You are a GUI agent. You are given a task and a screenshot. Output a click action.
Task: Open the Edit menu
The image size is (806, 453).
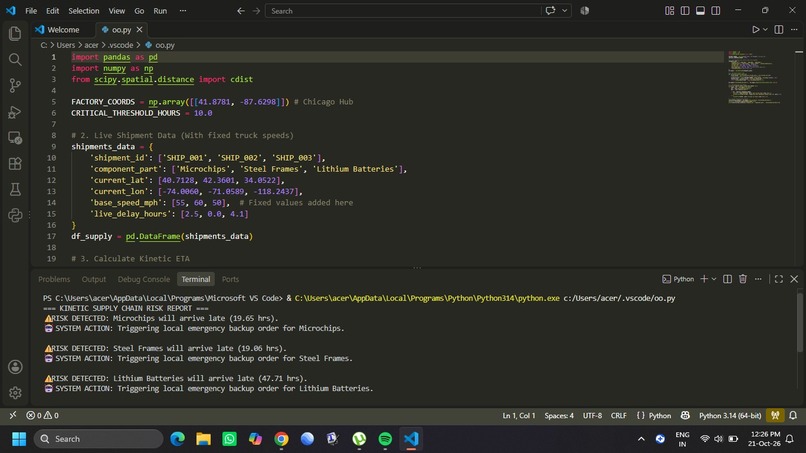click(52, 11)
